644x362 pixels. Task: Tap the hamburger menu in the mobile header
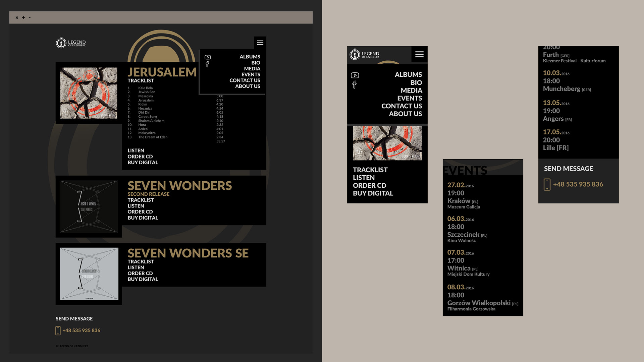click(419, 54)
